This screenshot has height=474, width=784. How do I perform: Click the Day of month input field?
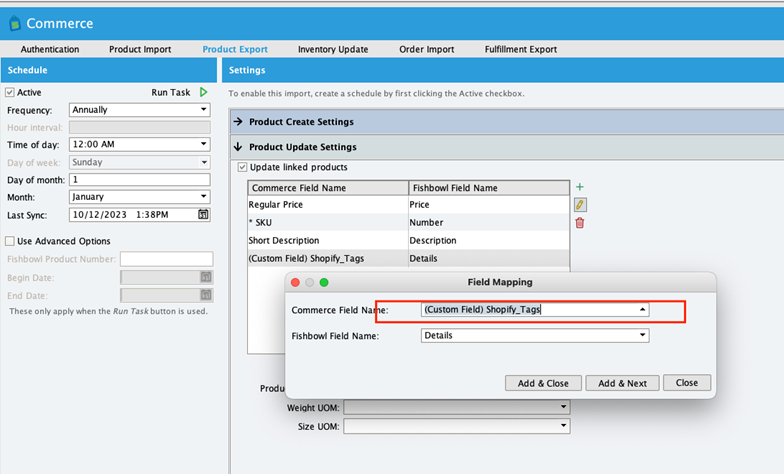coord(140,180)
